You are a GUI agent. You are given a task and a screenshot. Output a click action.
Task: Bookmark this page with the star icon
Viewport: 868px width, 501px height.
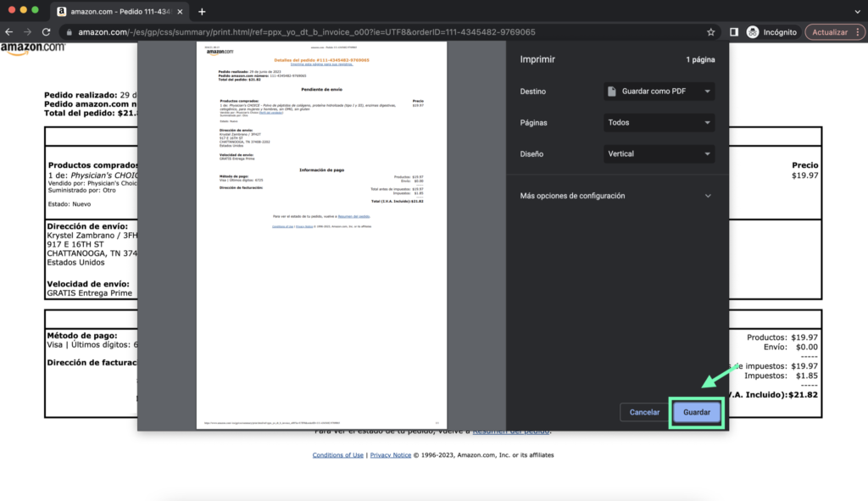tap(710, 32)
